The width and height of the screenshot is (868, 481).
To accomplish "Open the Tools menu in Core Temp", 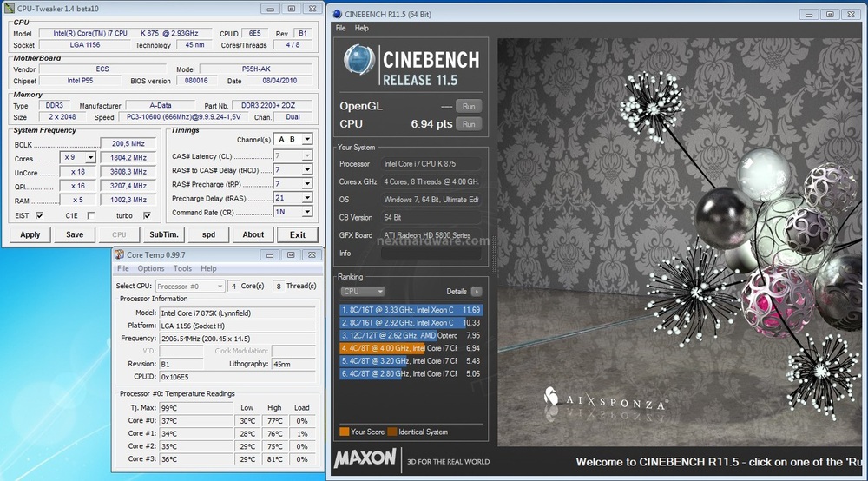I will coord(182,268).
